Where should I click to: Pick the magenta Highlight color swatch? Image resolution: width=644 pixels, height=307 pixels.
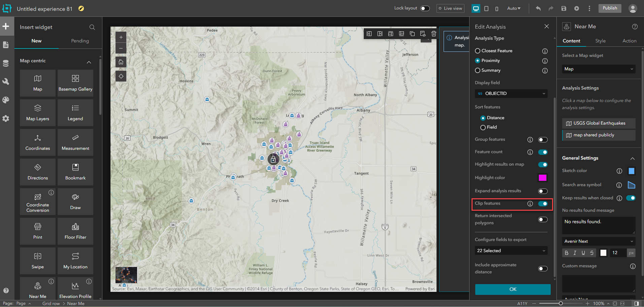coord(542,178)
